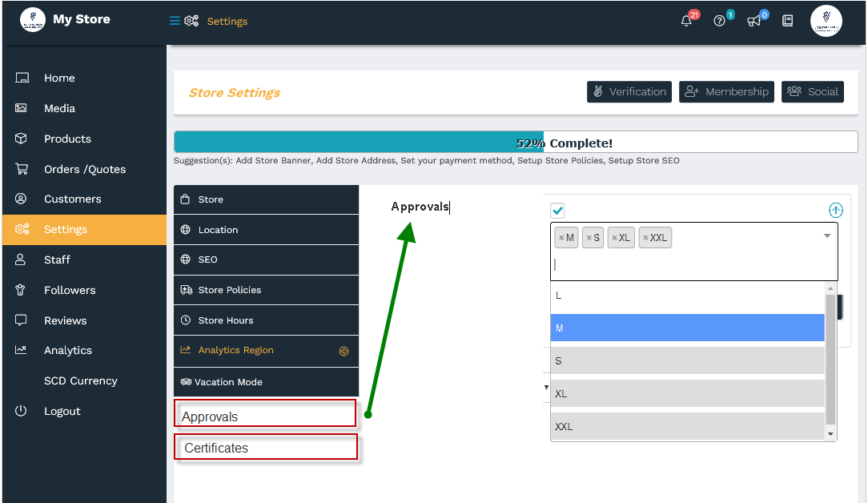Remove the M size tag
This screenshot has width=868, height=503.
point(561,238)
